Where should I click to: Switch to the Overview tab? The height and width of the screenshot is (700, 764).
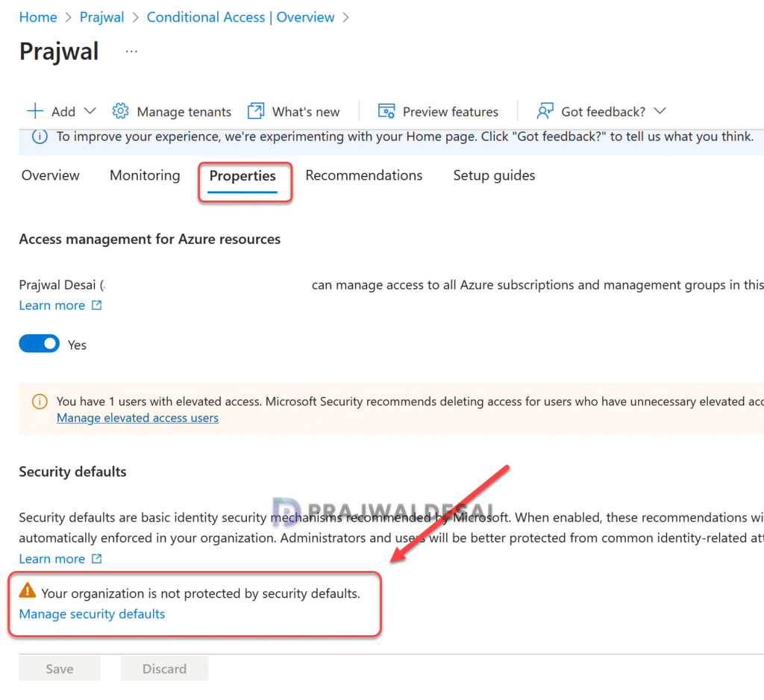point(50,175)
